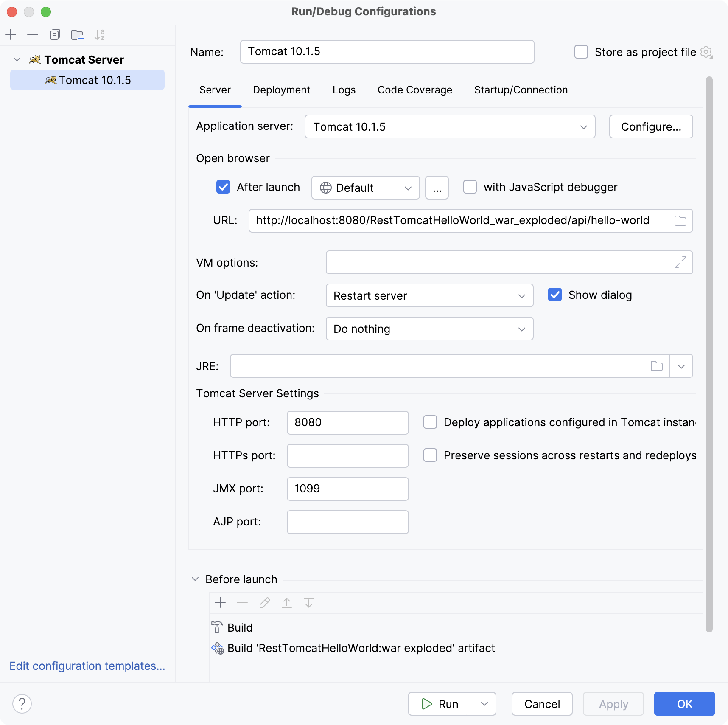
Task: Enable with JavaScript debugger
Action: [x=470, y=187]
